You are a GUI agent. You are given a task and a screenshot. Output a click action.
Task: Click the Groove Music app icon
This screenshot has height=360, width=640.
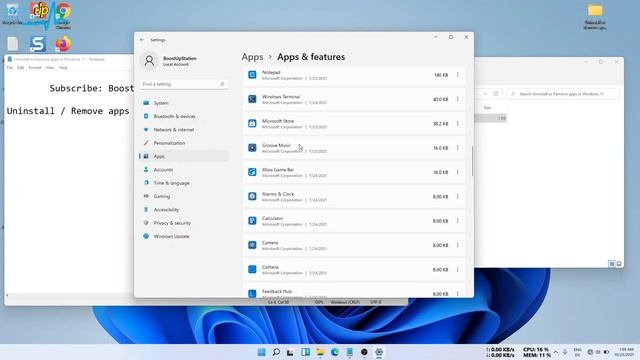coord(252,148)
